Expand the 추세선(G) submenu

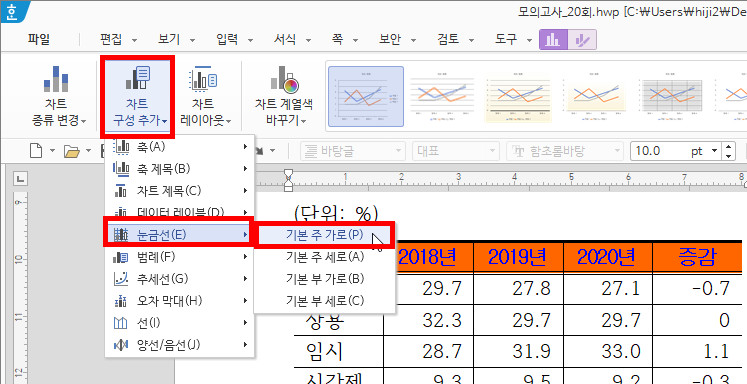180,279
